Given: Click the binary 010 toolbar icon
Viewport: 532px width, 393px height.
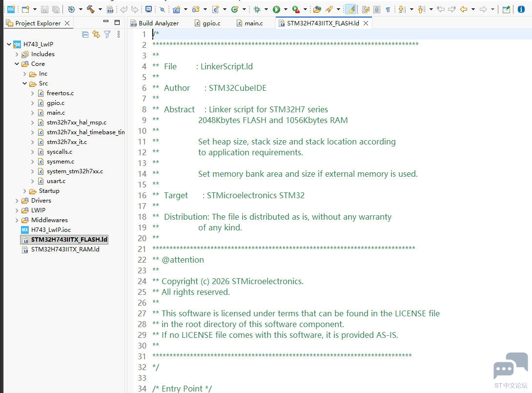Looking at the screenshot, I should (x=110, y=9).
